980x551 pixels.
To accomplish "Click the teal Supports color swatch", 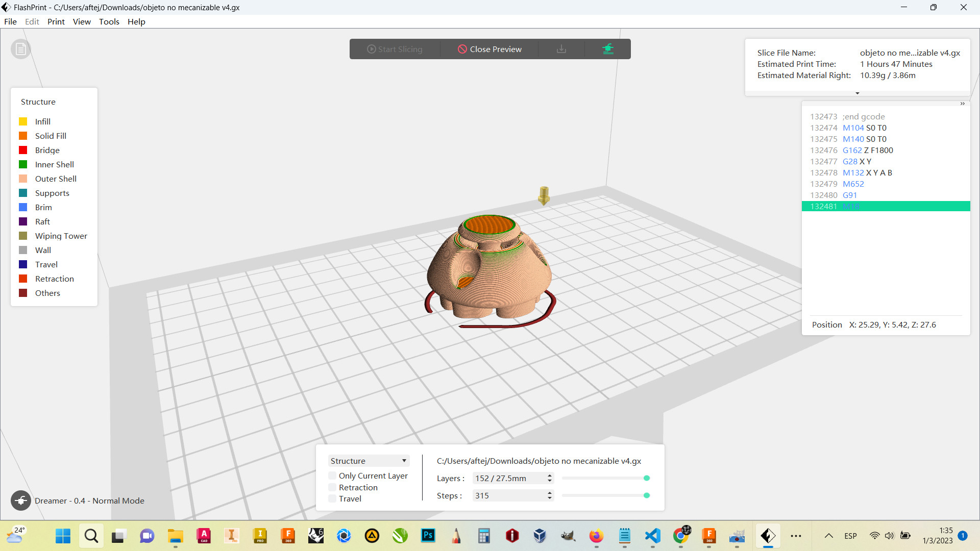I will (23, 193).
